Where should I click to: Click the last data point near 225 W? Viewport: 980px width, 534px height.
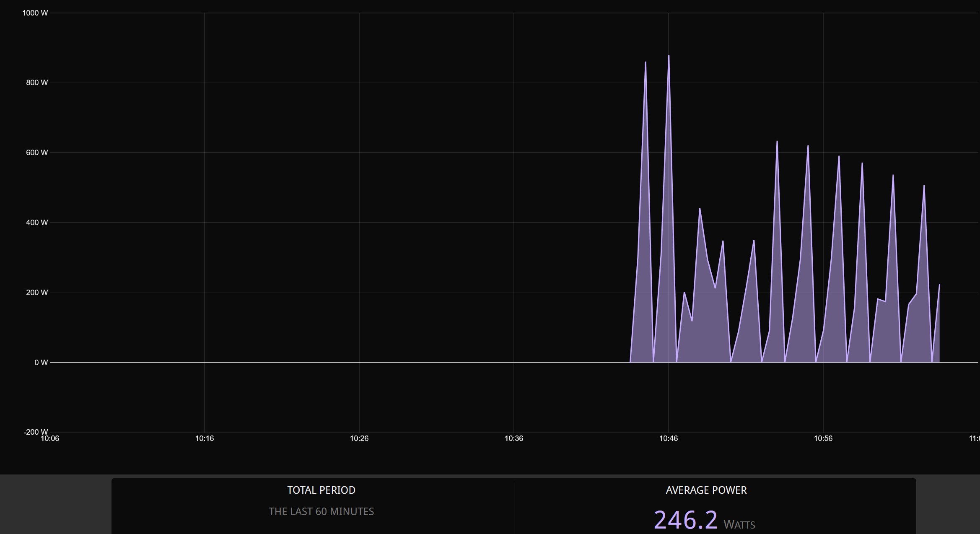pyautogui.click(x=939, y=285)
